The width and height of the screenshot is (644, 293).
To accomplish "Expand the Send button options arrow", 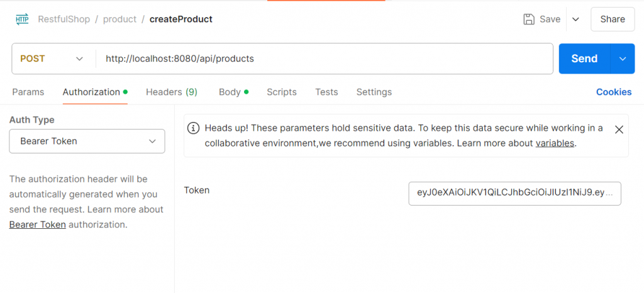I will [x=623, y=58].
